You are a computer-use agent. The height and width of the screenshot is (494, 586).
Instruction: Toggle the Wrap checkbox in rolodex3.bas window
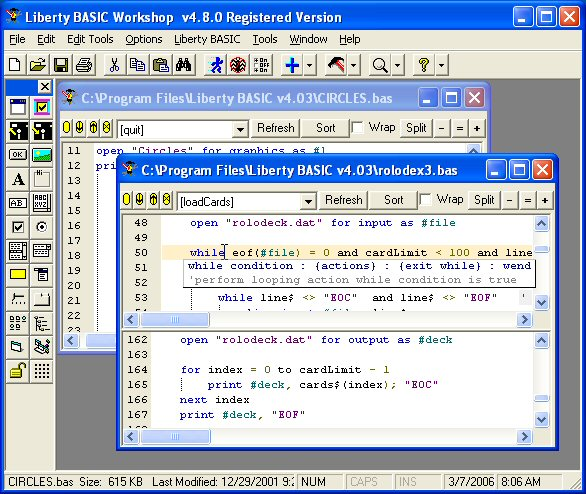[x=425, y=200]
